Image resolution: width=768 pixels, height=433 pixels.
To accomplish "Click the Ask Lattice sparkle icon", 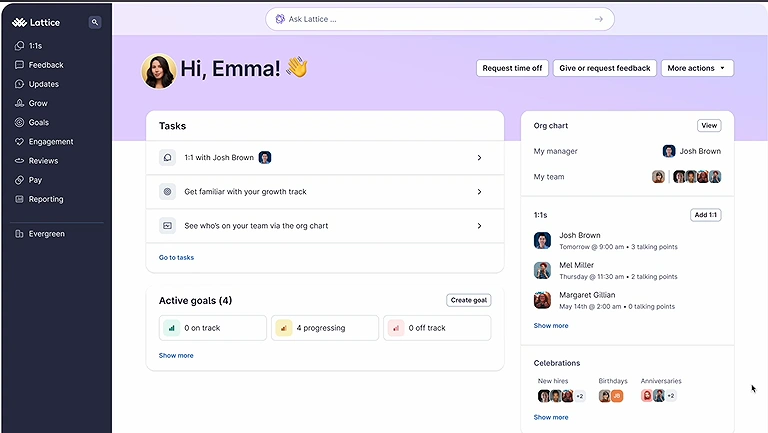I will coord(280,19).
